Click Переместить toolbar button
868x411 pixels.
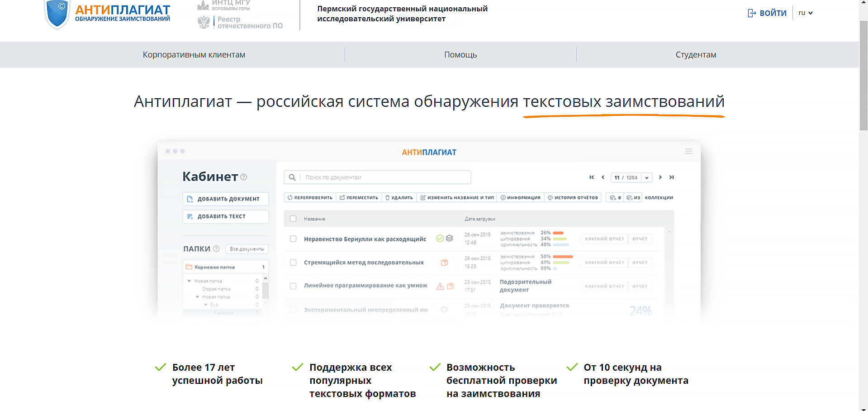pos(359,198)
